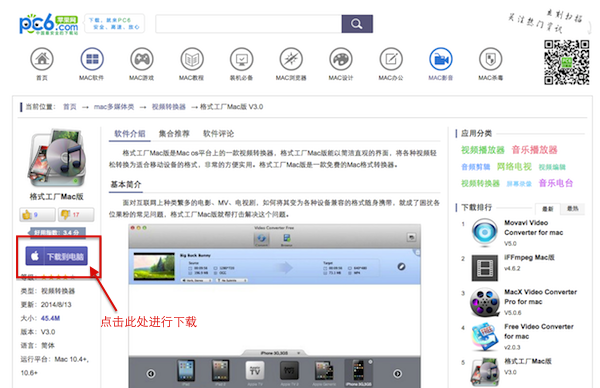Image resolution: width=600 pixels, height=388 pixels.
Task: Click the right arrow in device strip
Action: 398,373
